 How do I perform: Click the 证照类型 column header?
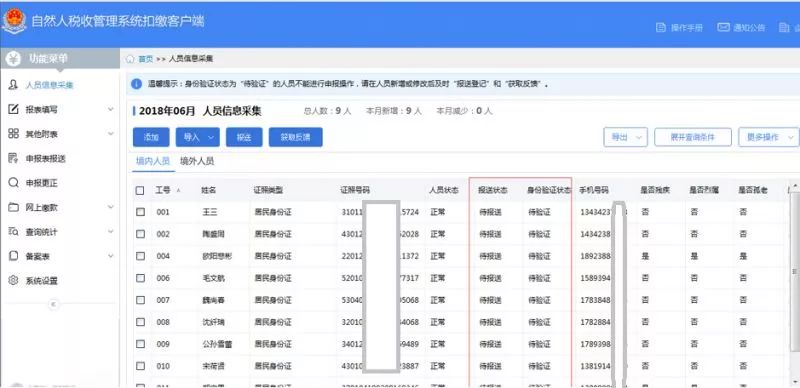[268, 190]
